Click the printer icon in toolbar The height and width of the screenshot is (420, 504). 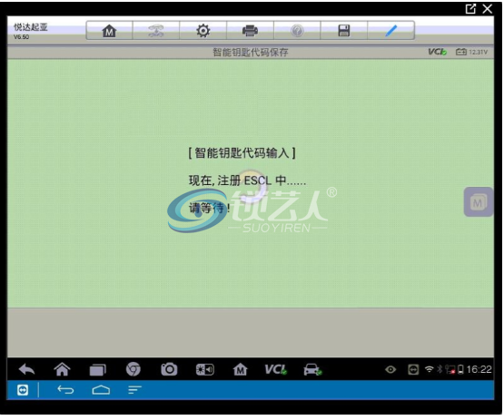250,31
